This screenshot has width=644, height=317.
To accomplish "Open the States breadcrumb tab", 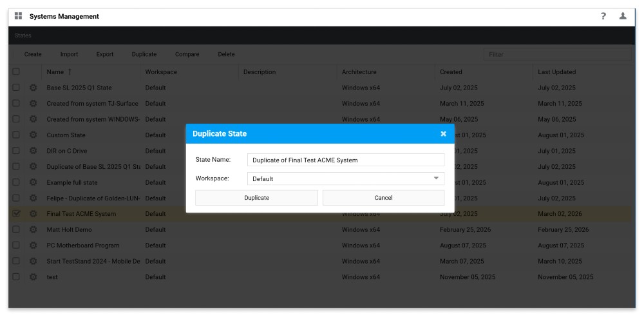I will click(x=23, y=35).
